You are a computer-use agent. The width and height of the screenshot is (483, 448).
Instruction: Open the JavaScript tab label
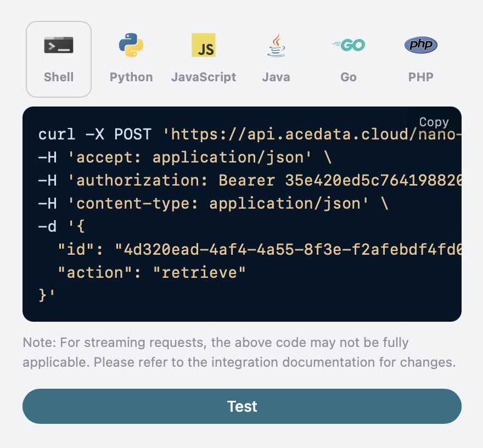204,77
